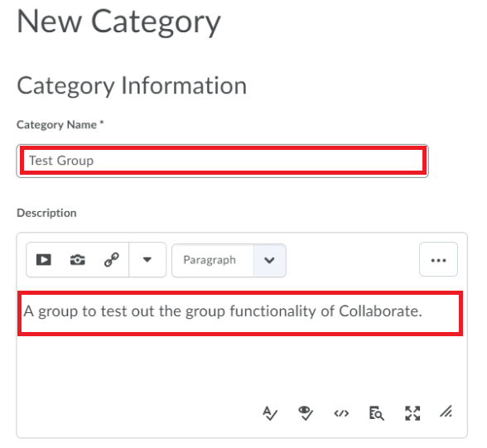Screen dimensions: 487x448
Task: Click the Description label
Action: point(46,213)
